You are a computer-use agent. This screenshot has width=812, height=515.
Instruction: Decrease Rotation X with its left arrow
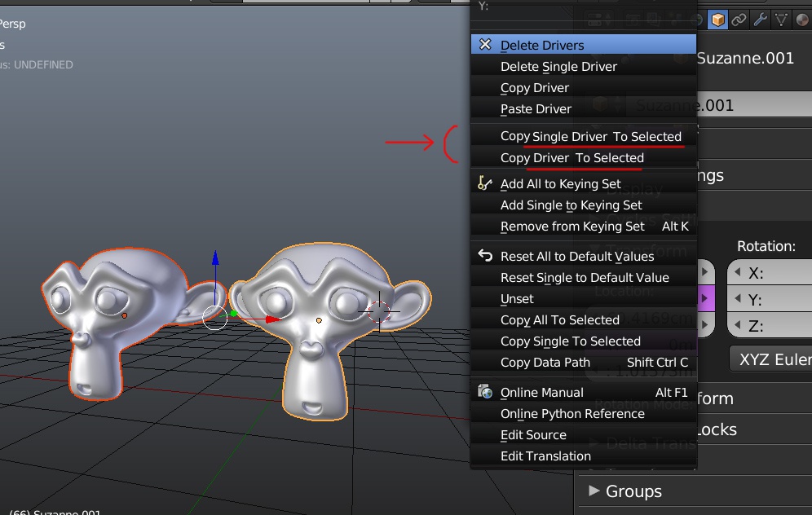tap(738, 272)
